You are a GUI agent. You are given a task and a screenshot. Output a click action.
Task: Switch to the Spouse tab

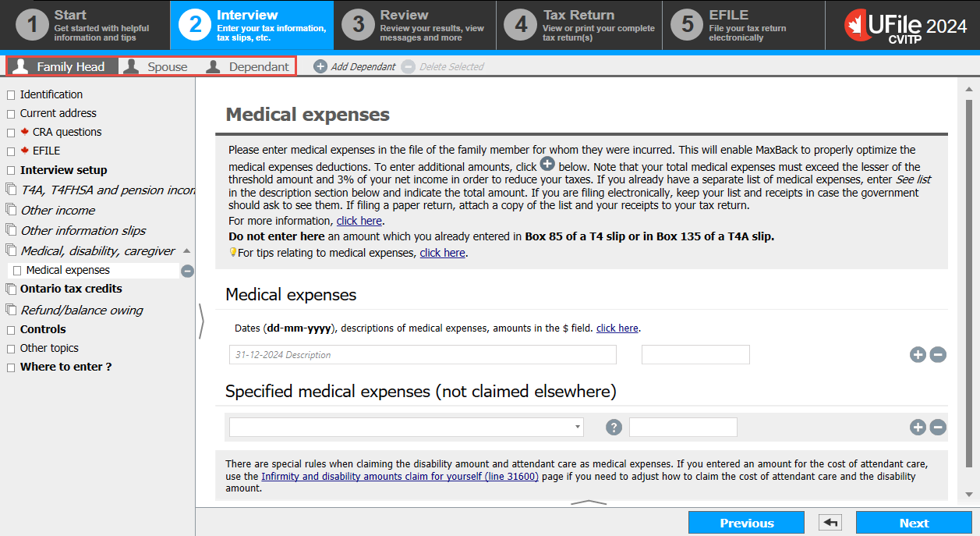point(157,66)
